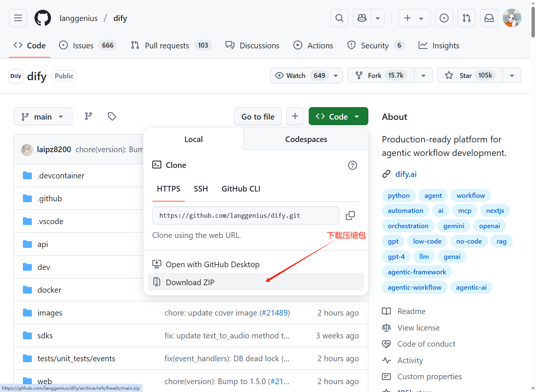
Task: Open pull requests icon in header
Action: (467, 18)
